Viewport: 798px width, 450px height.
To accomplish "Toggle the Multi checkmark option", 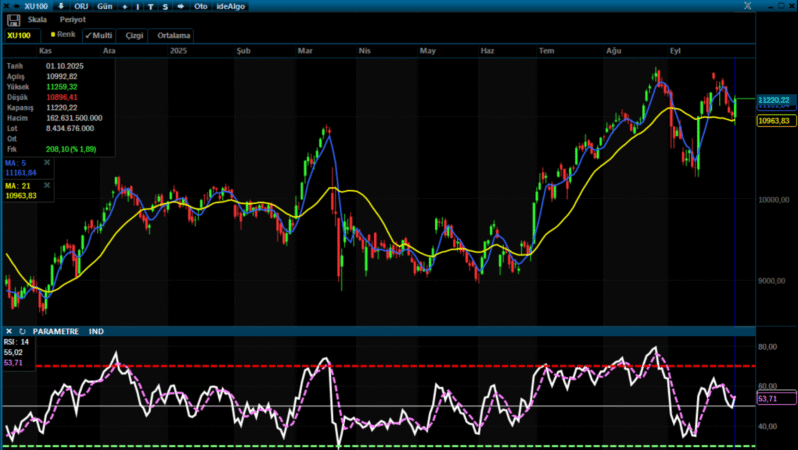I will point(98,35).
